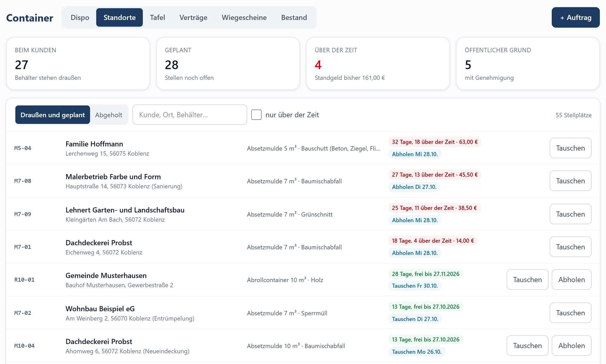The height and width of the screenshot is (364, 606).
Task: Click the 28 Tage, frei bis 27.11.2026 badge
Action: point(426,274)
